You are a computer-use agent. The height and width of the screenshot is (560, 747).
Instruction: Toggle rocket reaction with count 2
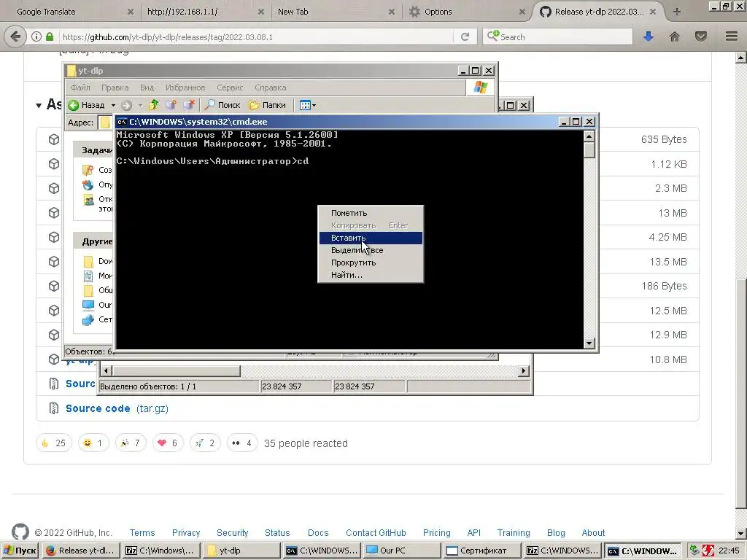[205, 443]
